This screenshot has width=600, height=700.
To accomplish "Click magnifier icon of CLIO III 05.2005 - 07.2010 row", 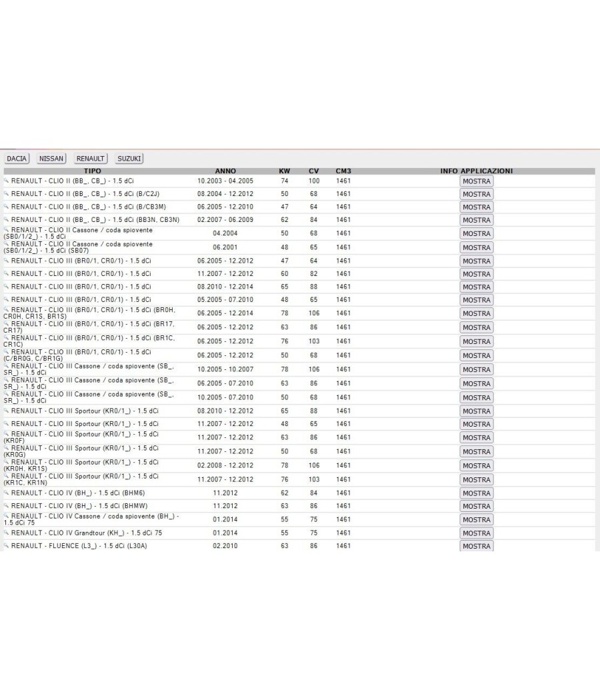I will coord(6,299).
